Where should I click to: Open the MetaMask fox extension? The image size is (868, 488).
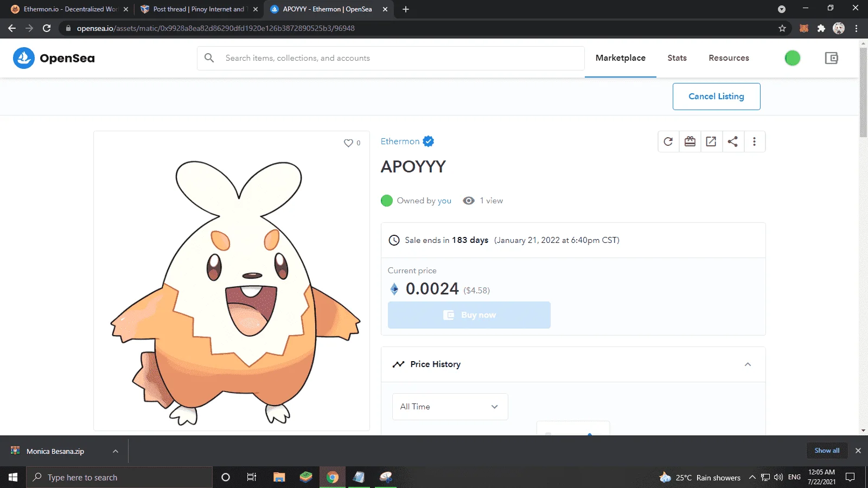tap(804, 28)
